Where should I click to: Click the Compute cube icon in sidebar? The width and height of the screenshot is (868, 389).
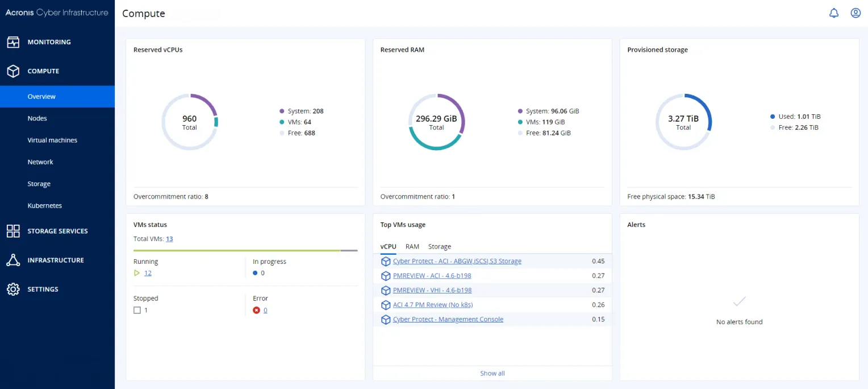point(13,71)
